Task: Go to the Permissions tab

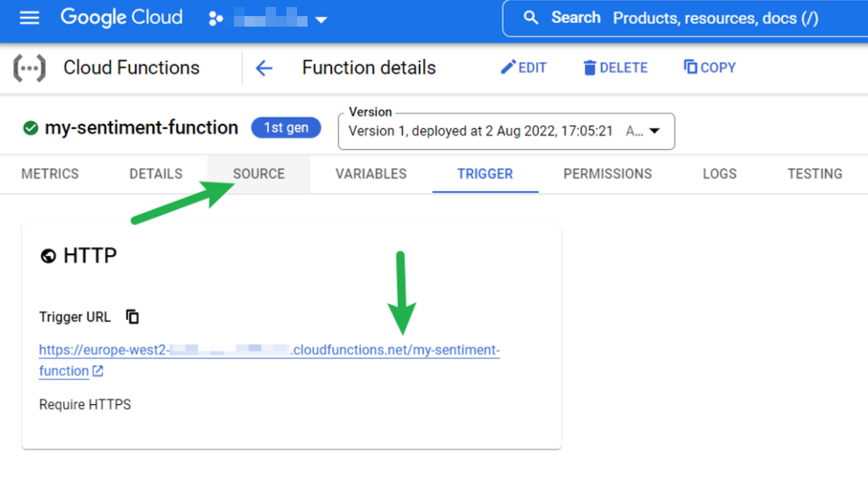Action: [607, 174]
